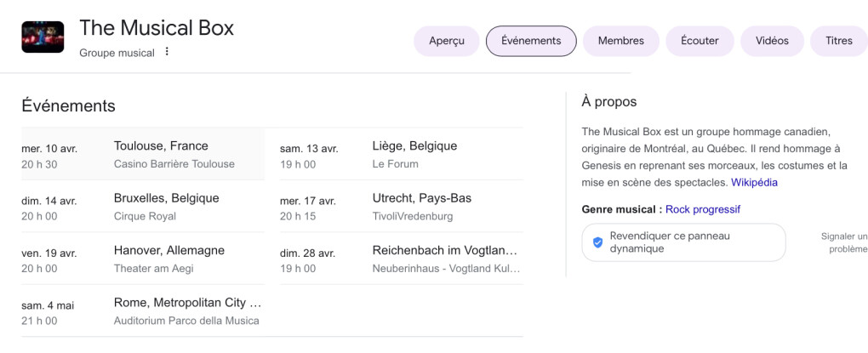Open the Titres tab
The width and height of the screenshot is (868, 353).
tap(839, 41)
